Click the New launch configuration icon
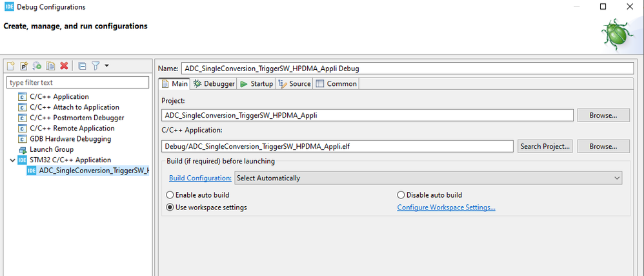This screenshot has height=276, width=644. point(11,66)
